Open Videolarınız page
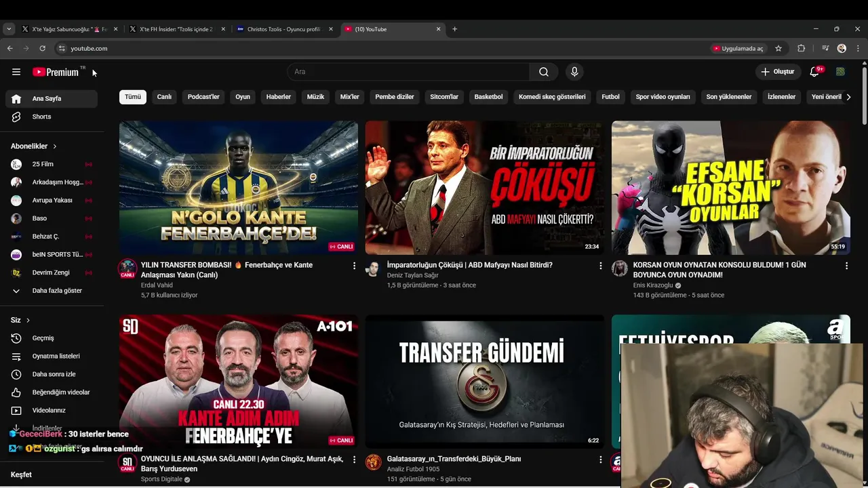This screenshot has width=868, height=488. click(52, 410)
